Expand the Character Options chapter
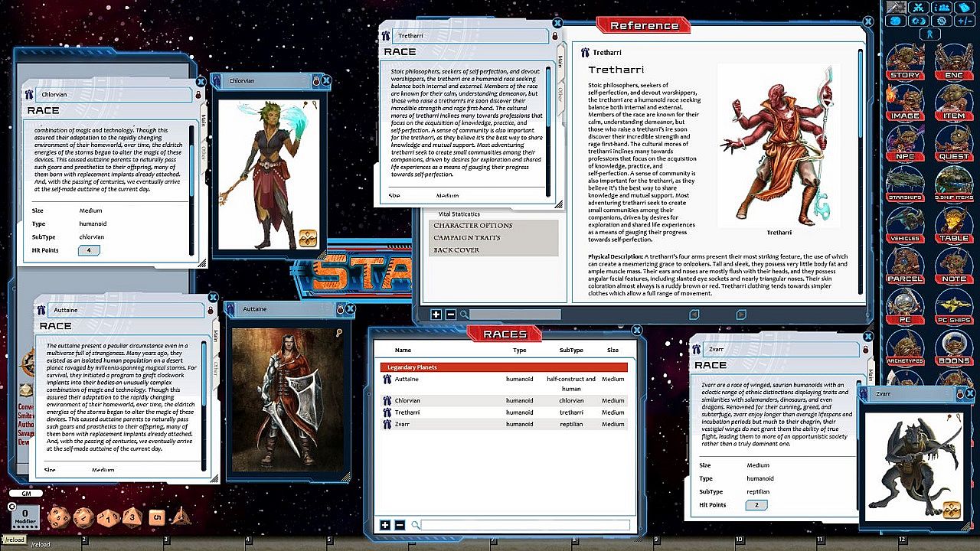 (493, 226)
